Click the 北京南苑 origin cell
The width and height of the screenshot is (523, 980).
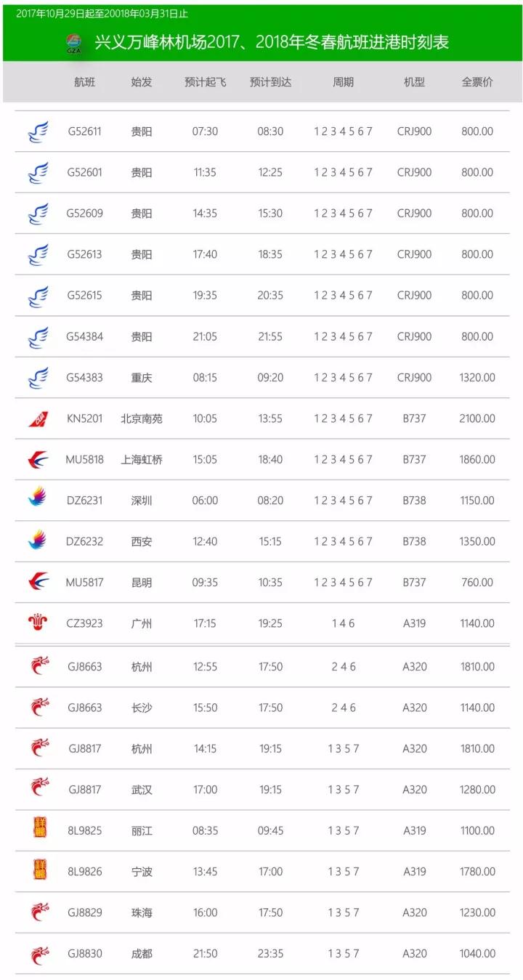pyautogui.click(x=142, y=418)
